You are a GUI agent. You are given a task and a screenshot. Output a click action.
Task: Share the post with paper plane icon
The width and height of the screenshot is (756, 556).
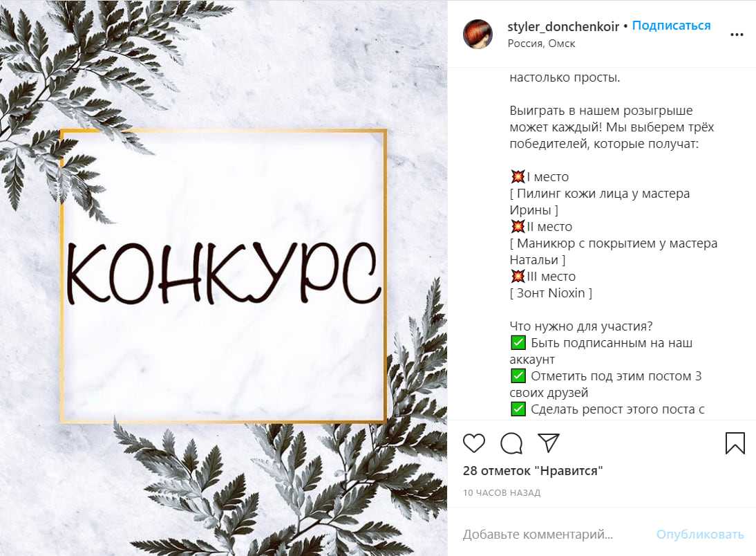(x=548, y=443)
